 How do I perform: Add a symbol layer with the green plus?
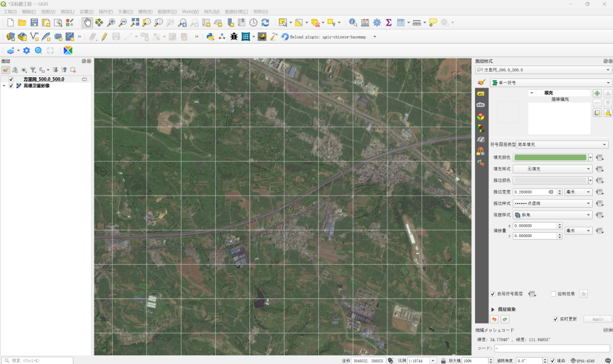pyautogui.click(x=597, y=93)
